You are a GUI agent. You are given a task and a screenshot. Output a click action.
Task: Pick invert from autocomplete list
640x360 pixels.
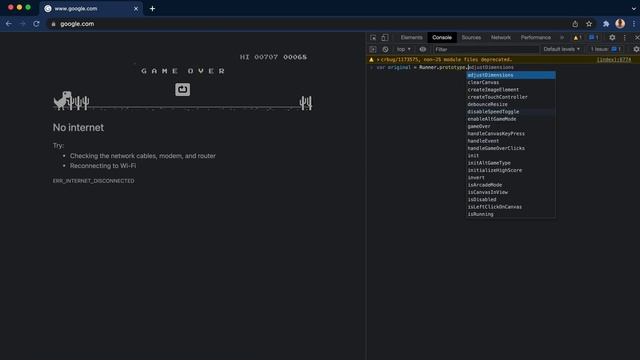(x=511, y=178)
